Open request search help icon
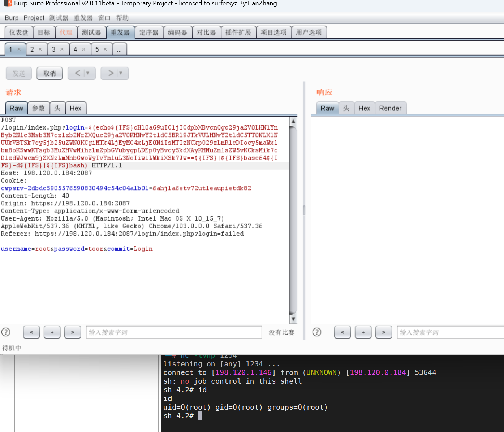Image resolution: width=504 pixels, height=432 pixels. 6,332
